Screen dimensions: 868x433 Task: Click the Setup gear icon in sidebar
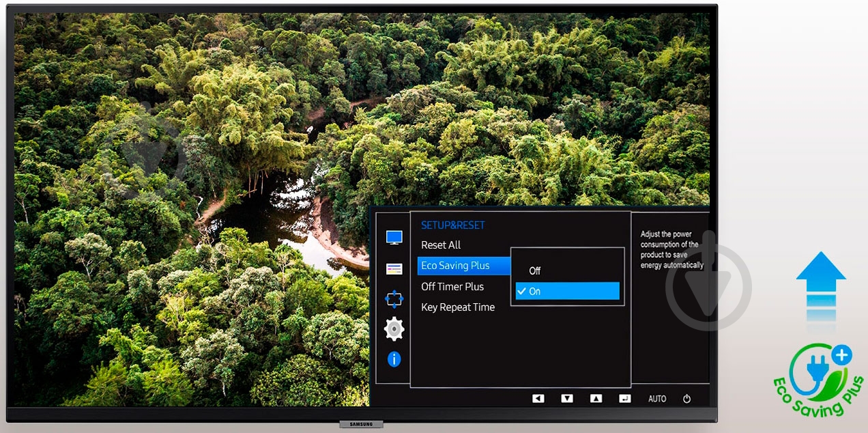(x=394, y=330)
